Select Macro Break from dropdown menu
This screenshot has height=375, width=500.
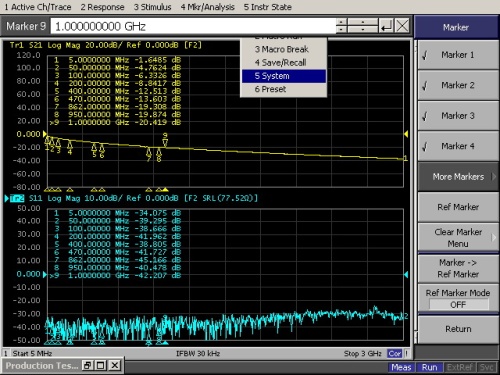pos(284,49)
